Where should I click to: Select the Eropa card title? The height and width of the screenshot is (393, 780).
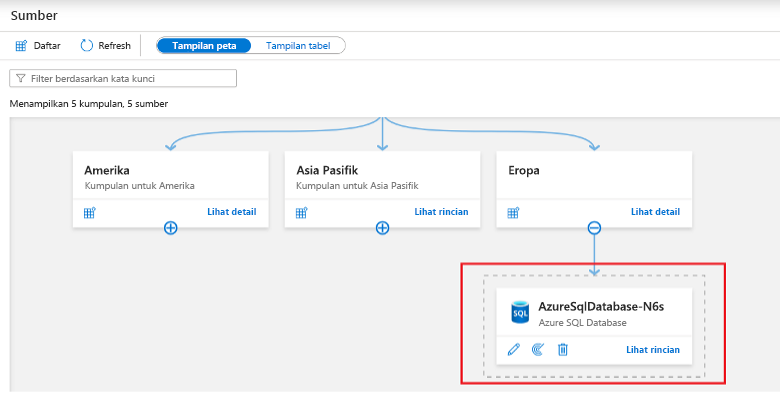[524, 171]
